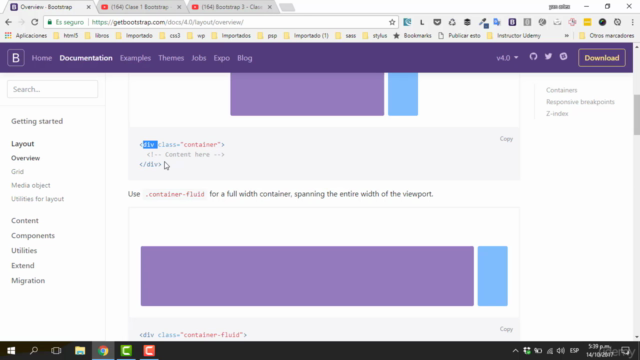Click the page vertical scrollbar thumb
This screenshot has height=360, width=640.
click(636, 114)
